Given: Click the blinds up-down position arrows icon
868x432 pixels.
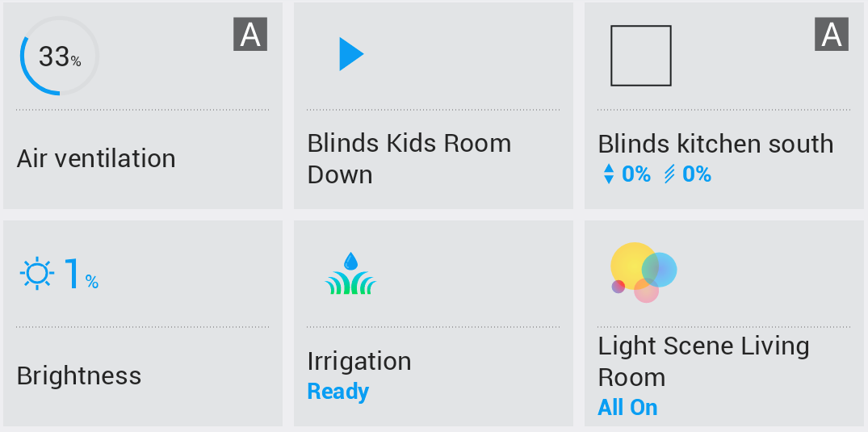Looking at the screenshot, I should 609,174.
